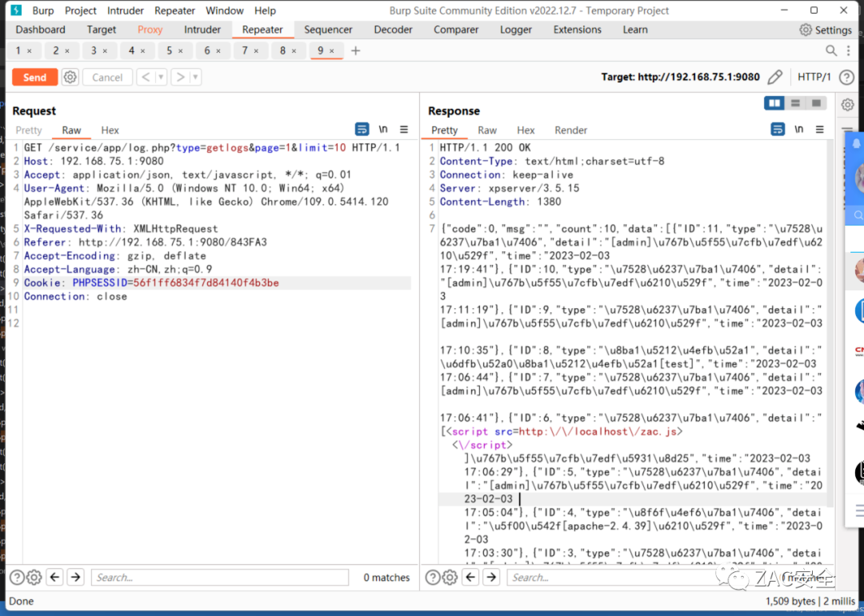Toggle Response \n non-printable characters
The height and width of the screenshot is (616, 864).
coord(799,130)
